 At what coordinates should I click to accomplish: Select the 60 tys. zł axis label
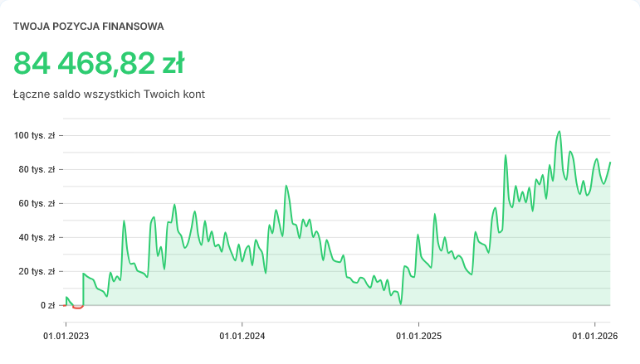click(37, 203)
